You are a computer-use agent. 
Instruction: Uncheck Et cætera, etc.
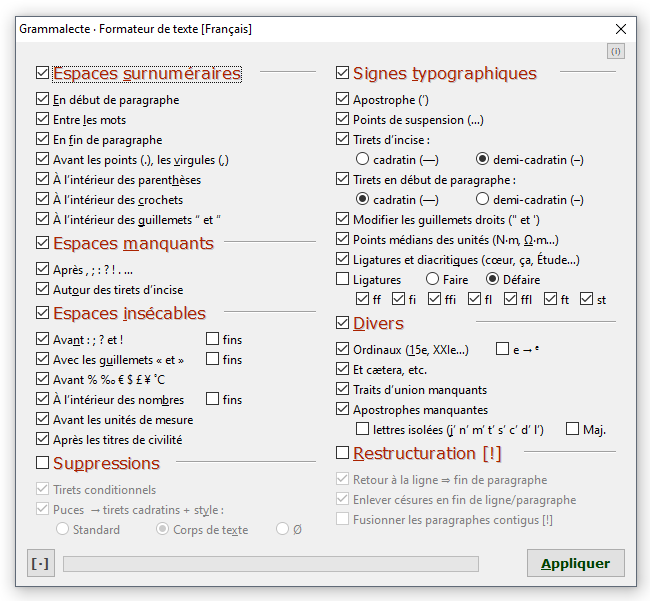tap(342, 368)
